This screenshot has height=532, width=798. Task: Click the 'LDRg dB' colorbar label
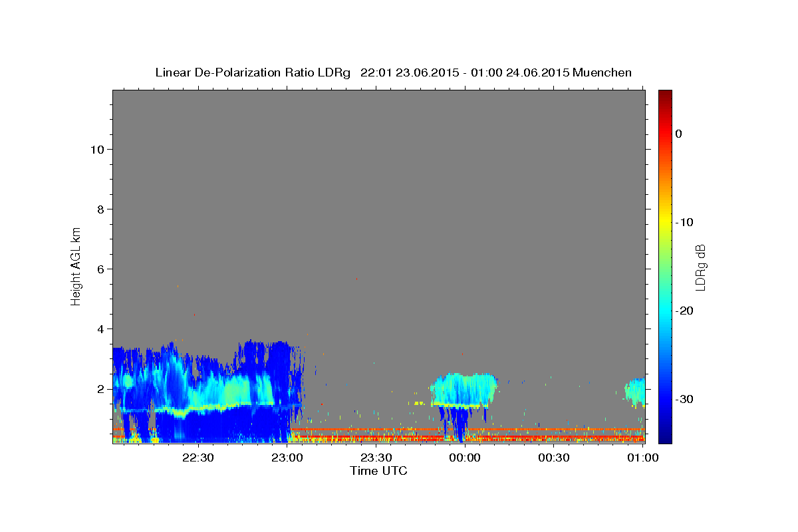click(x=700, y=267)
